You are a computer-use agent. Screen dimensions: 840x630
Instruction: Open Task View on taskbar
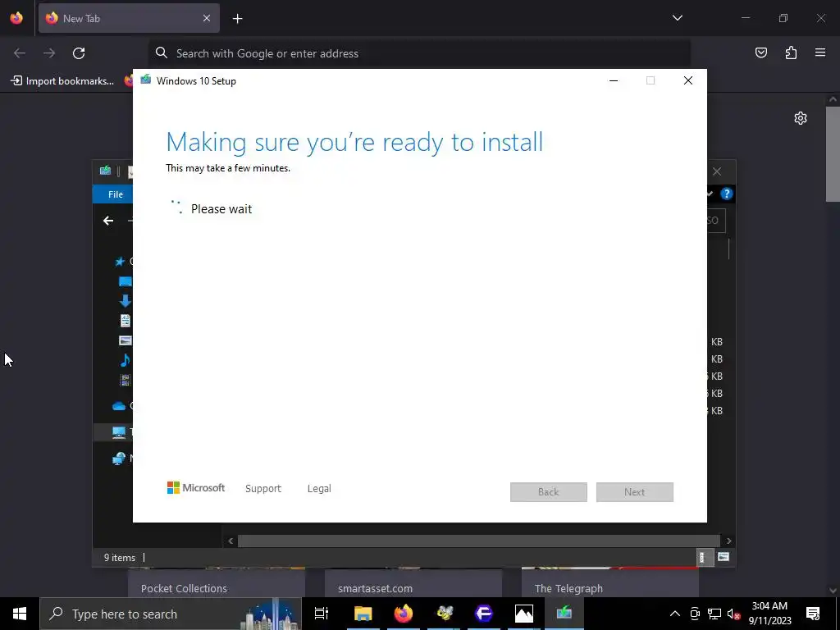coord(322,614)
